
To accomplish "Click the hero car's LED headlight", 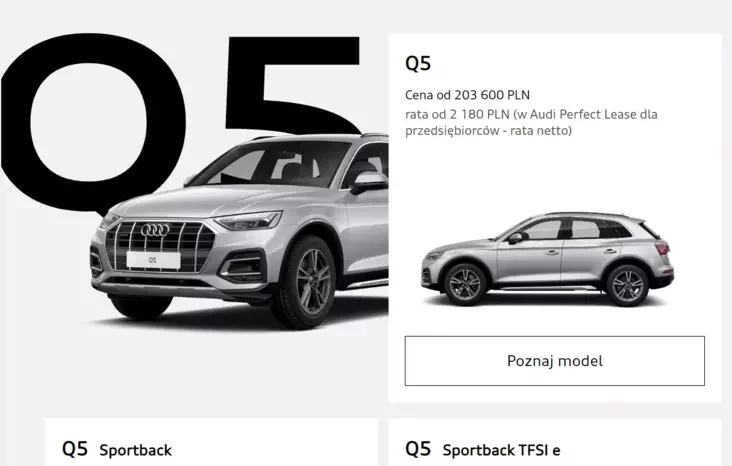I will click(249, 220).
